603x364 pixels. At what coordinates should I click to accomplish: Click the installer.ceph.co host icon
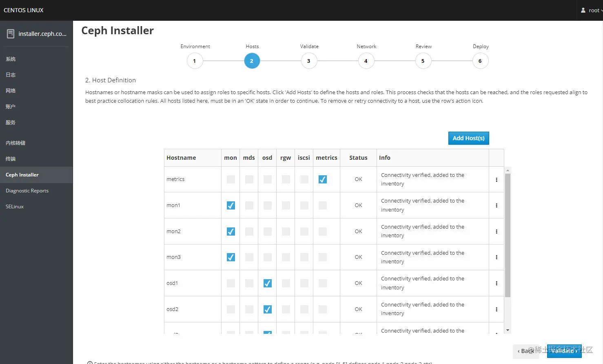point(11,34)
